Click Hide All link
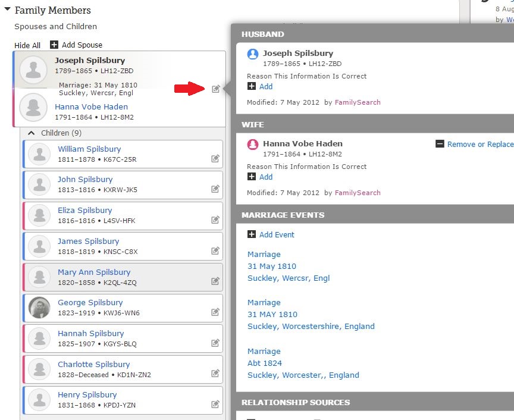The width and height of the screenshot is (514, 420). point(27,45)
